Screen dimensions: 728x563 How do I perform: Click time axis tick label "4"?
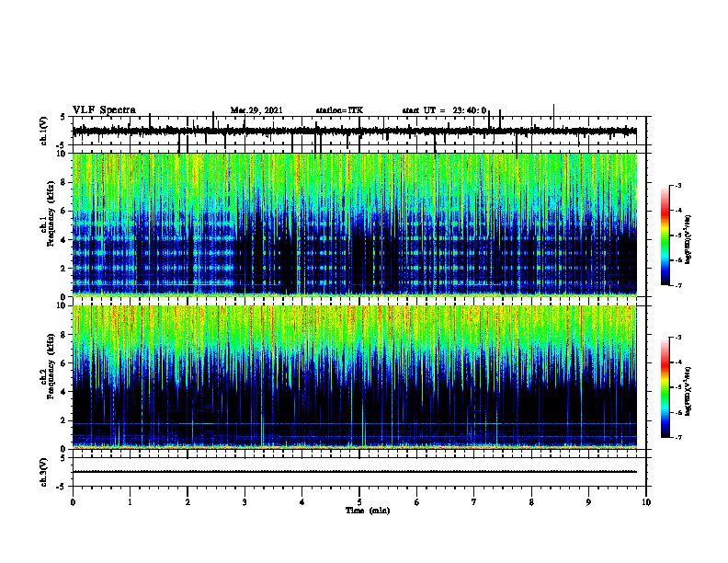pos(302,502)
